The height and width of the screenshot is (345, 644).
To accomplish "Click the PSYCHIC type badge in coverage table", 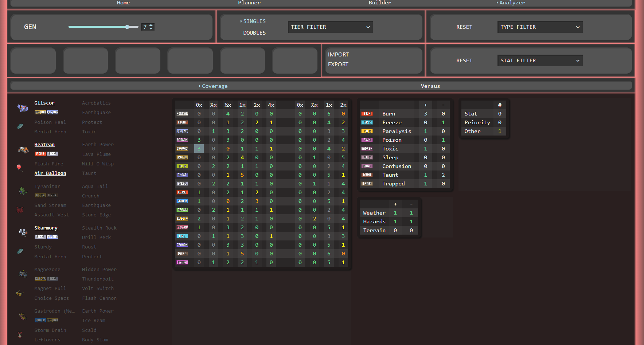I will click(182, 227).
